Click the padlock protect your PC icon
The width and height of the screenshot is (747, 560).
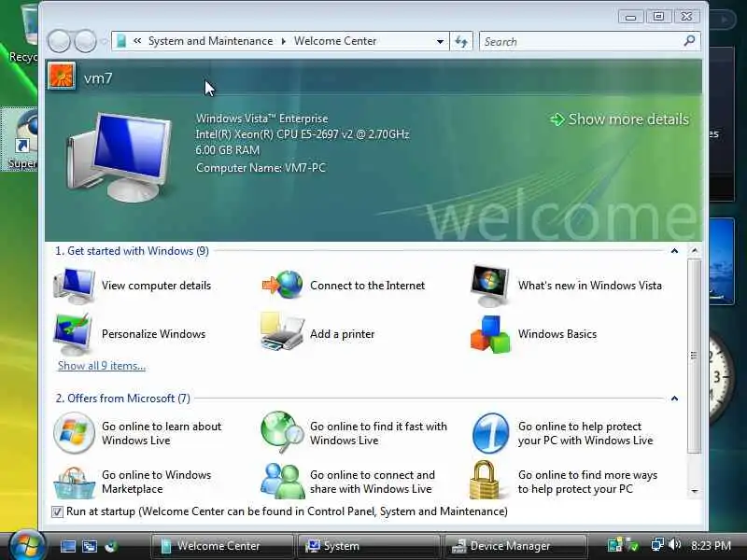pos(484,480)
